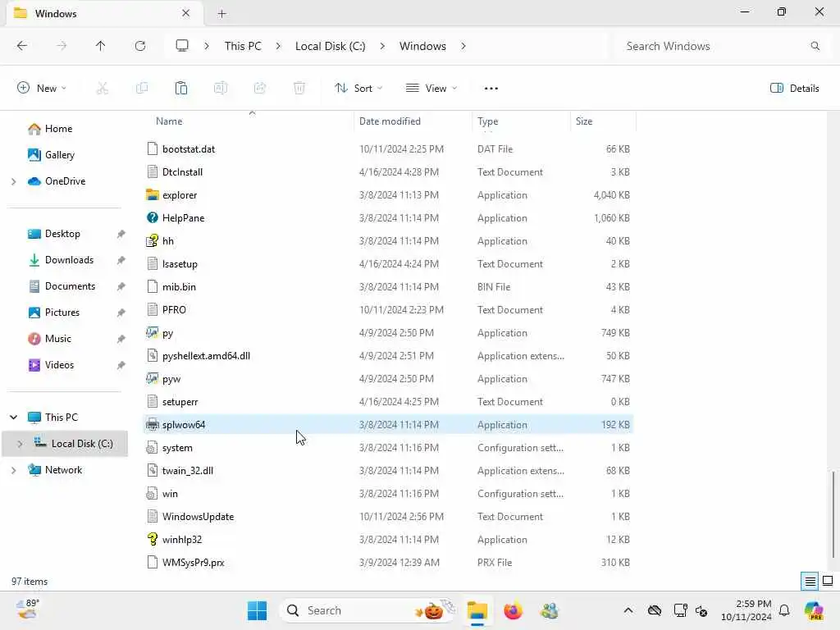Click This PC breadcrumb
This screenshot has width=840, height=630.
coord(243,46)
